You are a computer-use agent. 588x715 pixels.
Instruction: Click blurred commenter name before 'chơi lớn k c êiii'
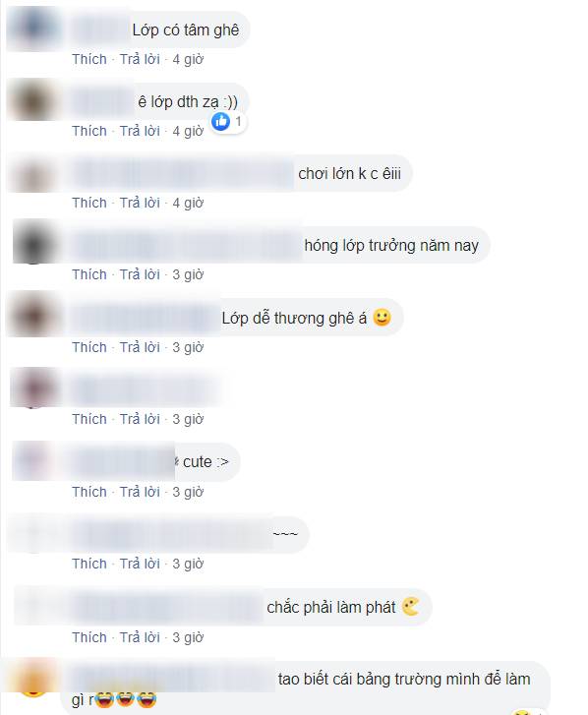point(182,174)
